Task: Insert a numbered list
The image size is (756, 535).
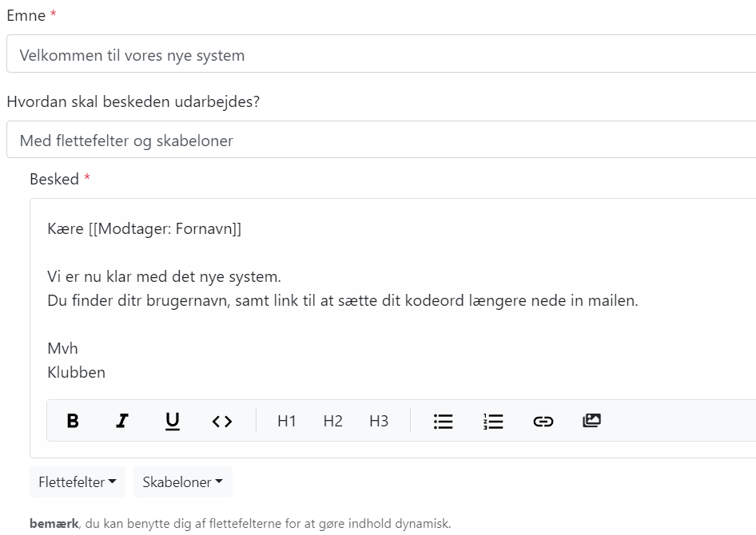Action: point(493,422)
